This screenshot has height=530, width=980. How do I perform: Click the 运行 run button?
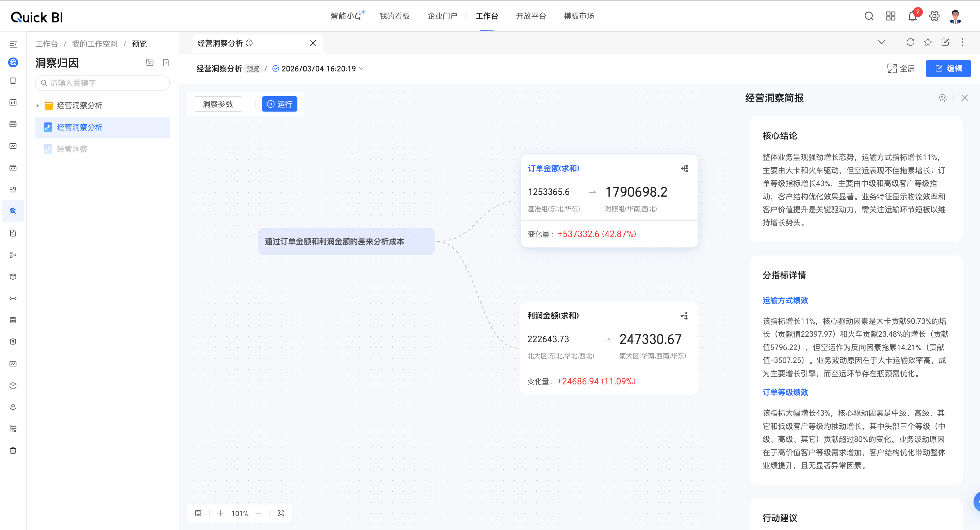279,104
